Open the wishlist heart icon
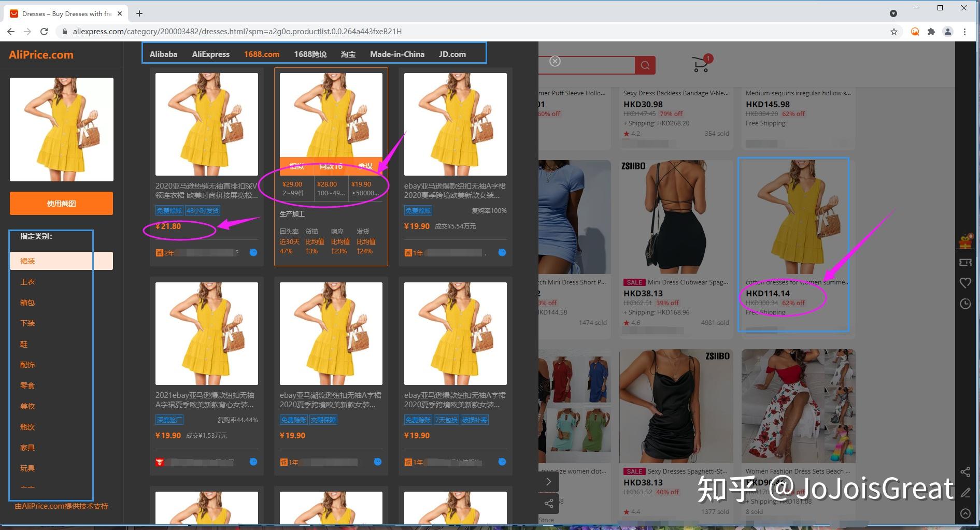 965,283
